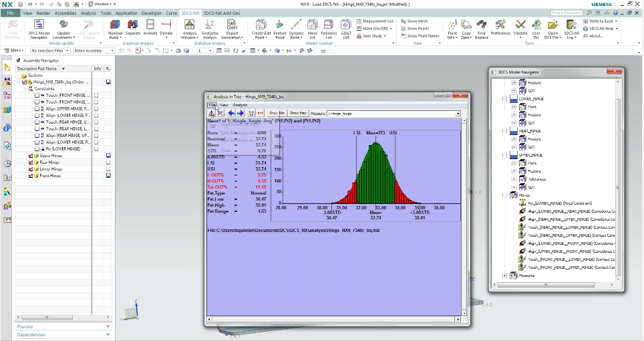The height and width of the screenshot is (341, 644).
Task: Click the Save icon in the quick access toolbar
Action: click(20, 4)
